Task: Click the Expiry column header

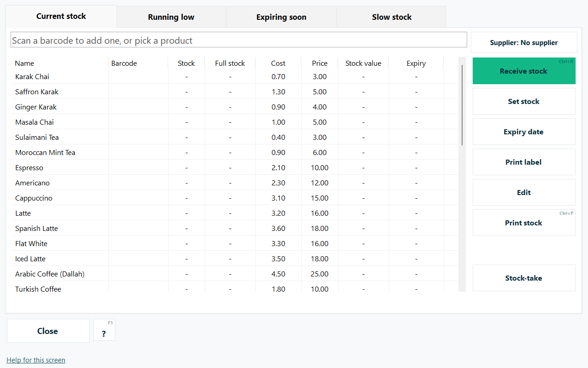Action: (416, 63)
